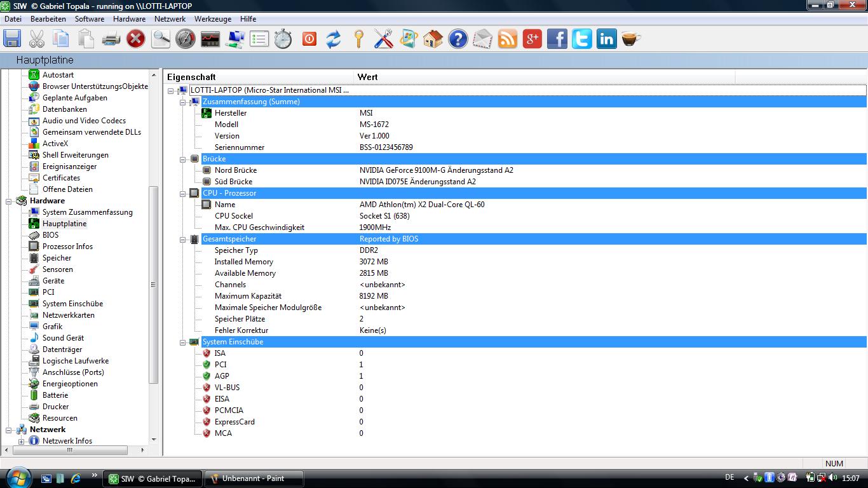Click the blue question mark help icon
Image resolution: width=868 pixels, height=488 pixels.
pyautogui.click(x=458, y=39)
